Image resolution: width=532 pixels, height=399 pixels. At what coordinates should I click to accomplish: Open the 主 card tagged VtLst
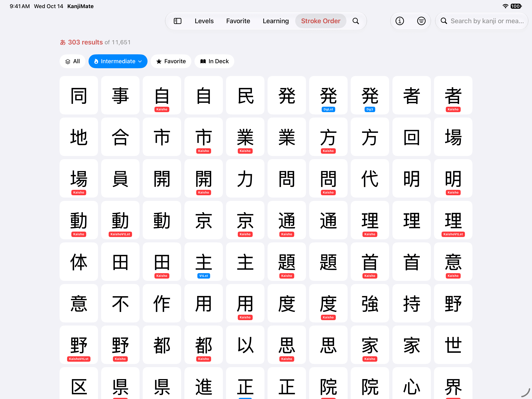(x=204, y=262)
